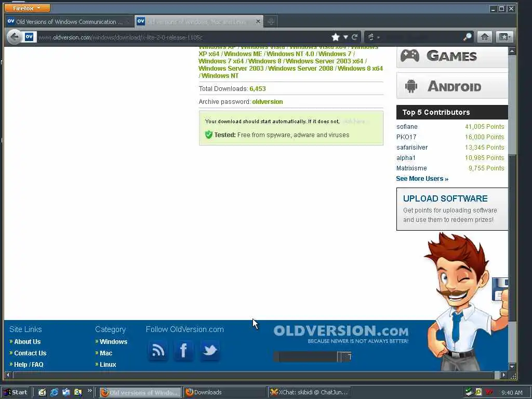Image resolution: width=532 pixels, height=399 pixels.
Task: Expand the quick launch overflow chevron
Action: pyautogui.click(x=89, y=391)
